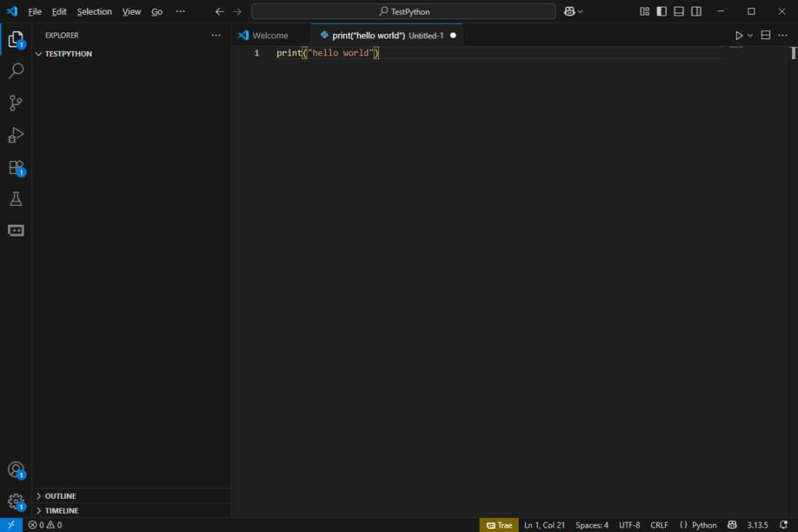Split the editor to the right
Screen dimensions: 798x532
(765, 35)
